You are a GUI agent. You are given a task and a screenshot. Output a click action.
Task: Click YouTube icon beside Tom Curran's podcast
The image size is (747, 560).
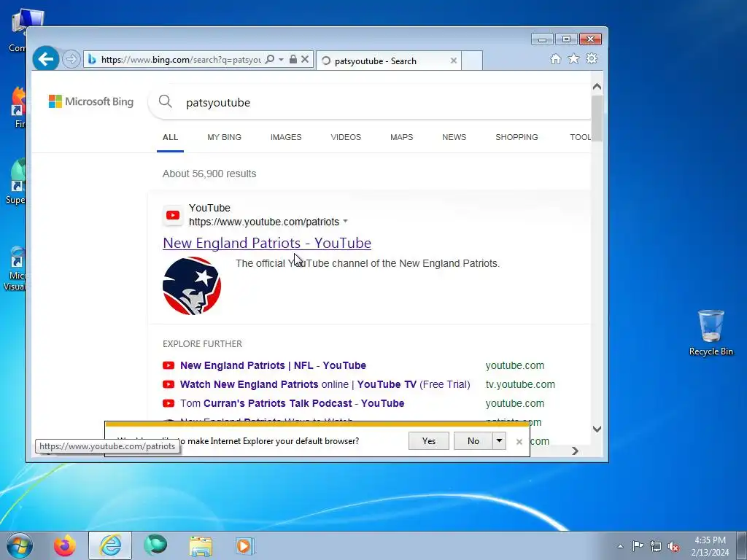click(x=169, y=403)
